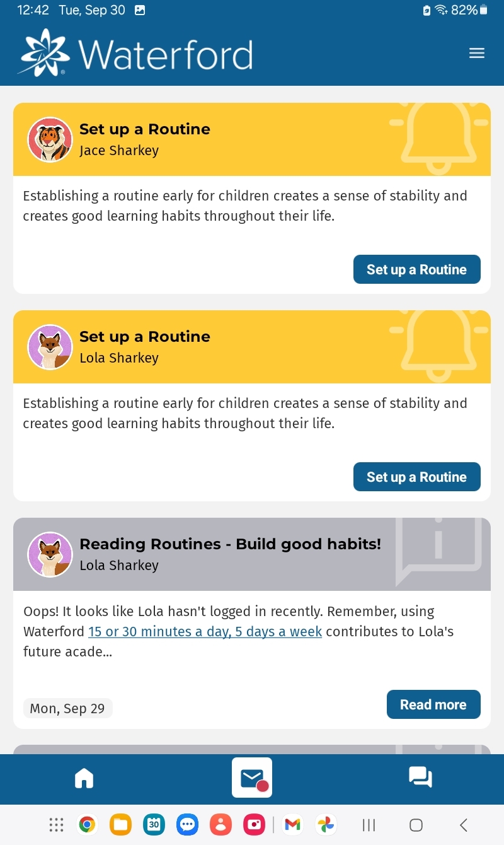504x845 pixels.
Task: Go to the Home tab
Action: point(84,778)
